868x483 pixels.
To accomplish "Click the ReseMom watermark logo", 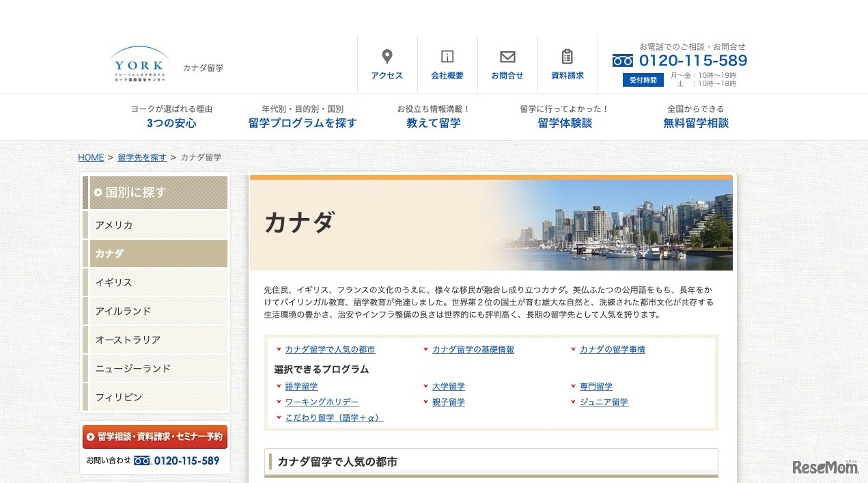I will point(825,467).
